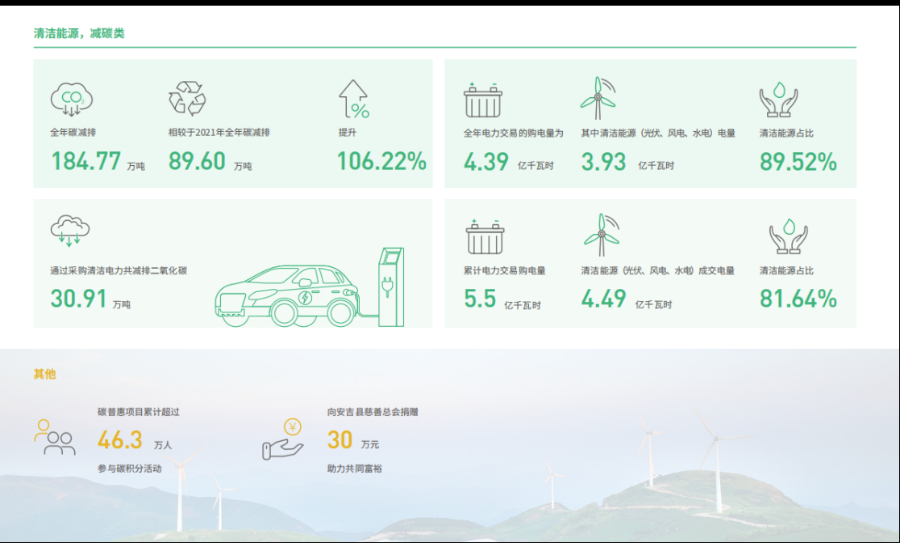Click the recycle arrows icon
Image resolution: width=900 pixels, height=543 pixels.
(x=187, y=98)
